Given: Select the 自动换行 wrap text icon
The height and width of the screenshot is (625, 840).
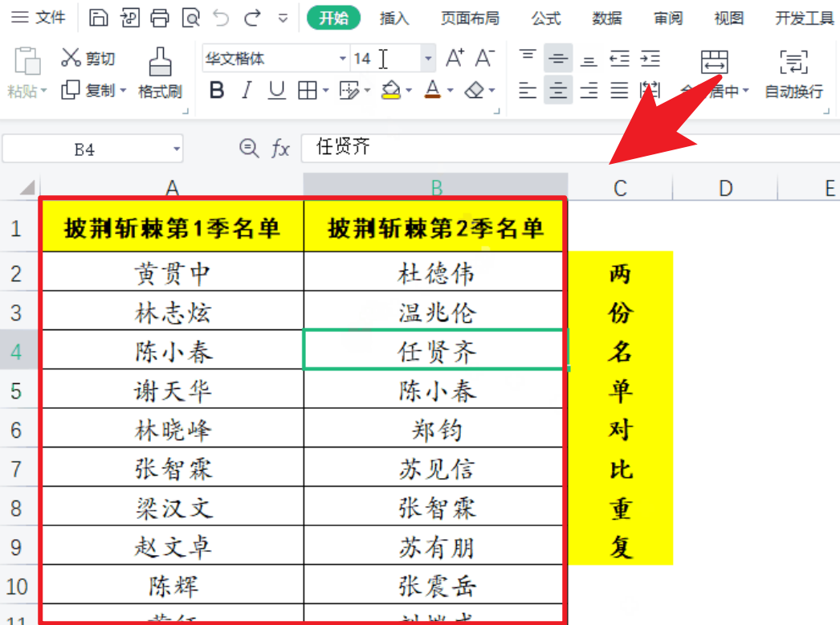Looking at the screenshot, I should pos(793,72).
